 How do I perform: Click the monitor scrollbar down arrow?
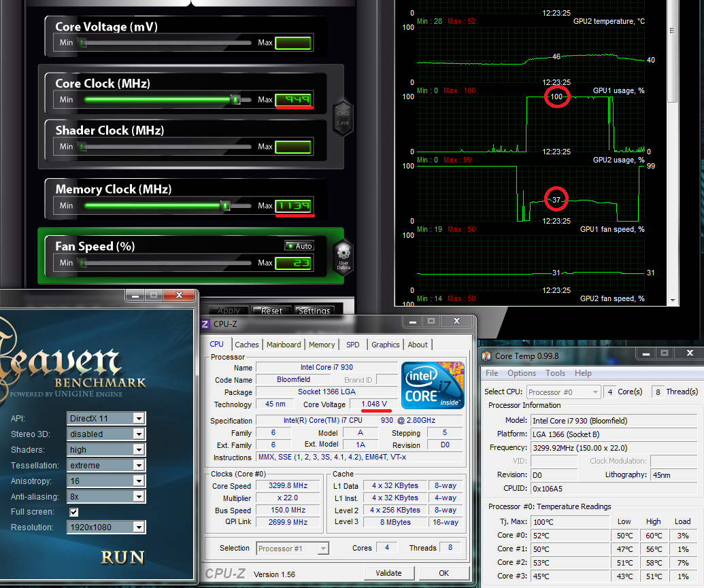pyautogui.click(x=672, y=300)
